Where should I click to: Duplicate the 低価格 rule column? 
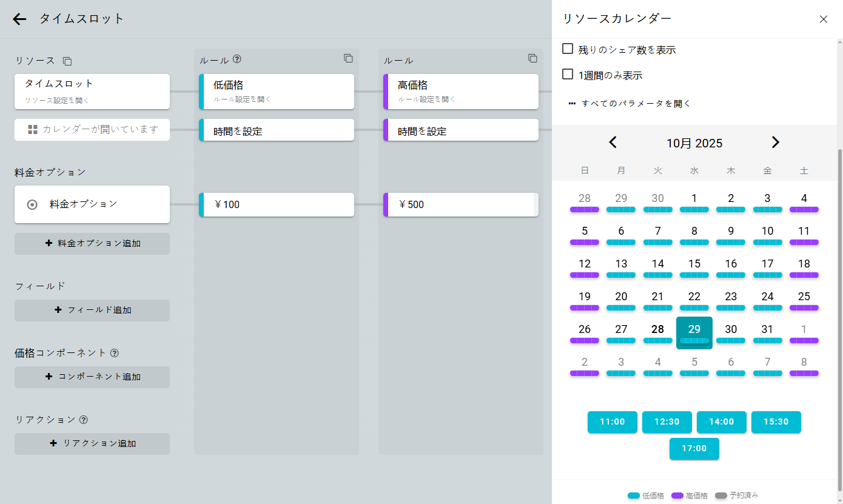pos(348,58)
